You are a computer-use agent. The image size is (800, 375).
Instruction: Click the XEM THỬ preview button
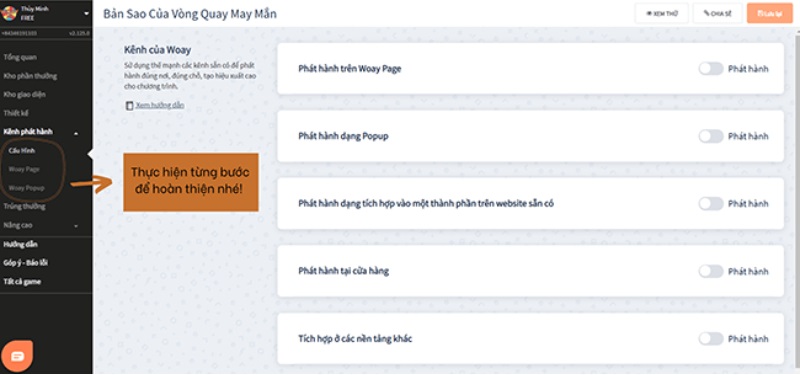[662, 13]
